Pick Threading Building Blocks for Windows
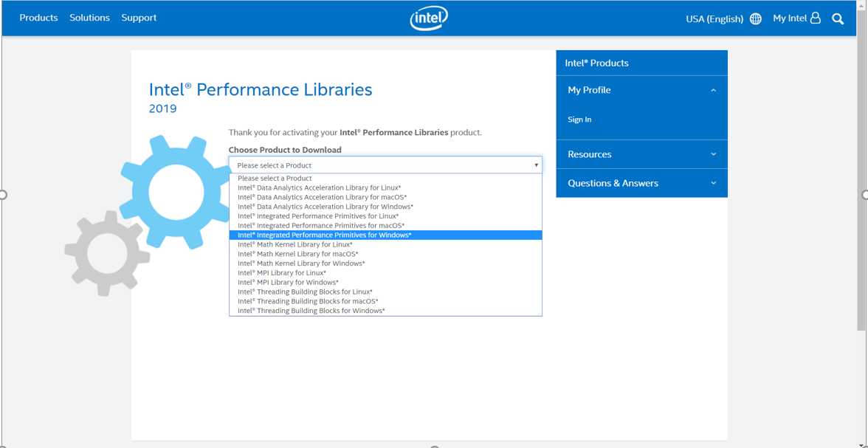This screenshot has height=448, width=868. click(385, 311)
